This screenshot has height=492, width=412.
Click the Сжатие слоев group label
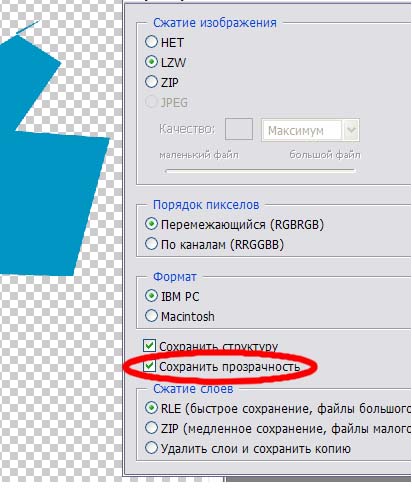193,389
